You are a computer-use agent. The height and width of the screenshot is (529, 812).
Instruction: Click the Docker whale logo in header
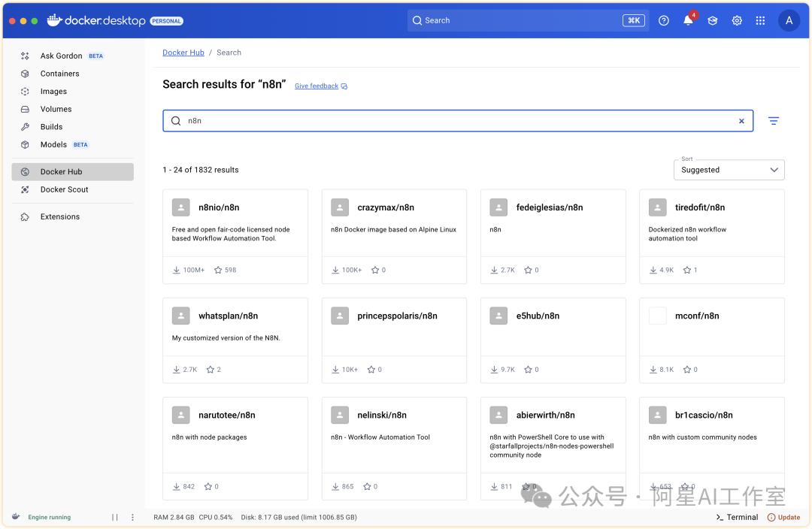click(x=54, y=20)
